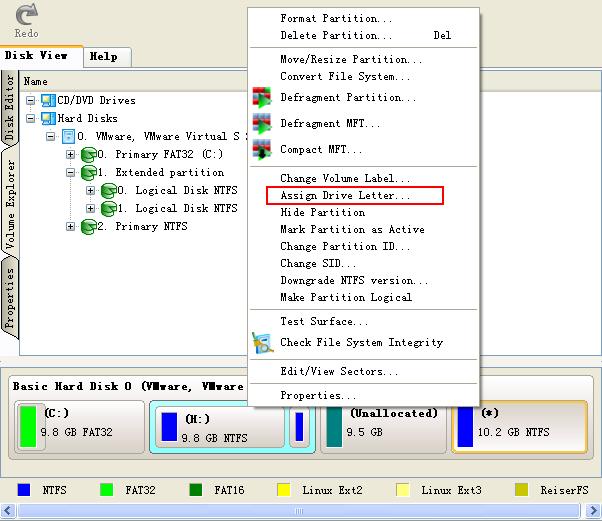Choose Test Surface menu entry
The height and width of the screenshot is (521, 602).
(x=364, y=321)
